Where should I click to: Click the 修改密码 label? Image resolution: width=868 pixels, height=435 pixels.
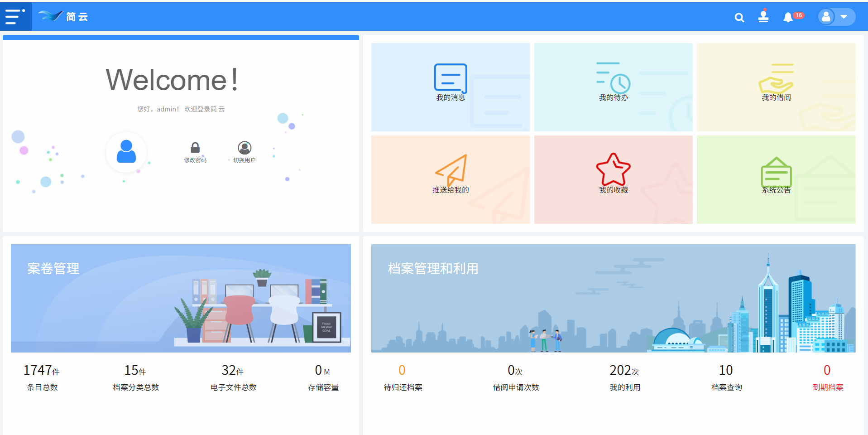195,160
